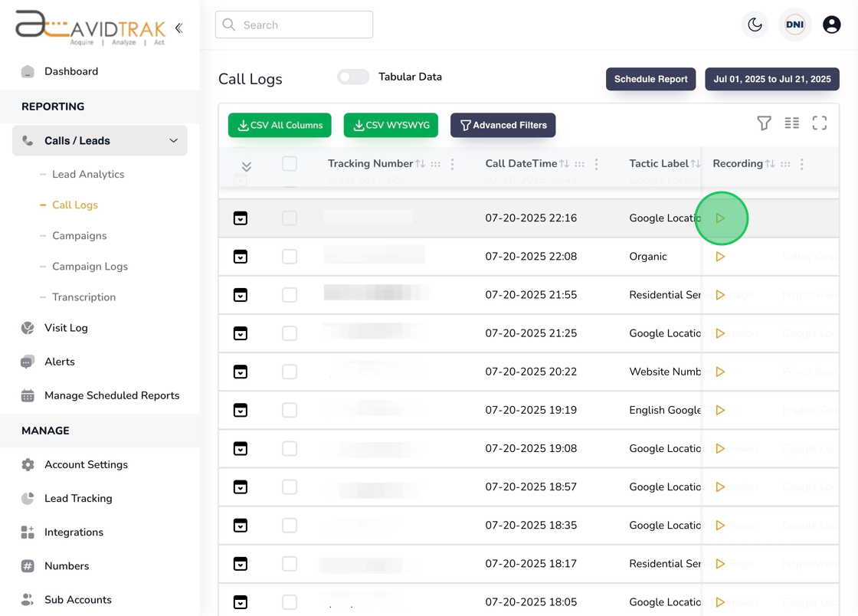Download CSV WYSWYG export
The width and height of the screenshot is (858, 616).
click(x=391, y=126)
